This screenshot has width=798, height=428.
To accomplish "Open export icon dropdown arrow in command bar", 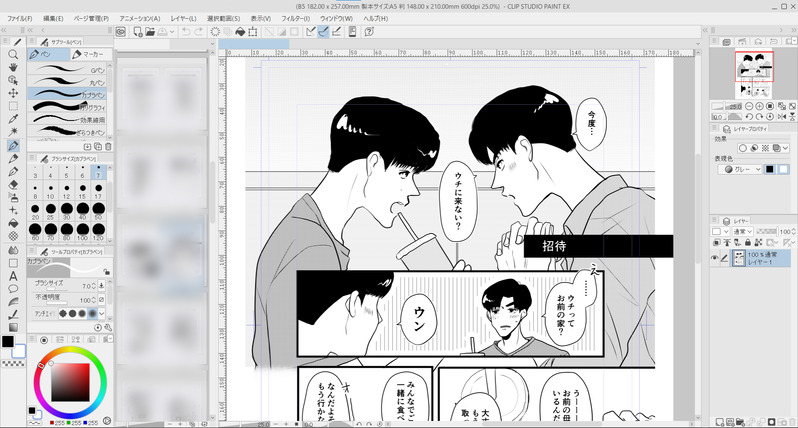I will coord(172,32).
